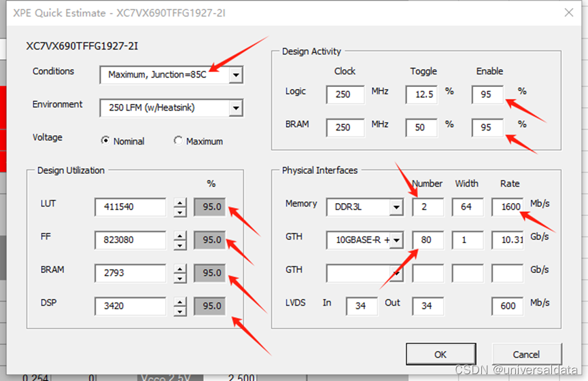Open the Conditions dropdown arrow
588x381 pixels.
click(x=236, y=75)
